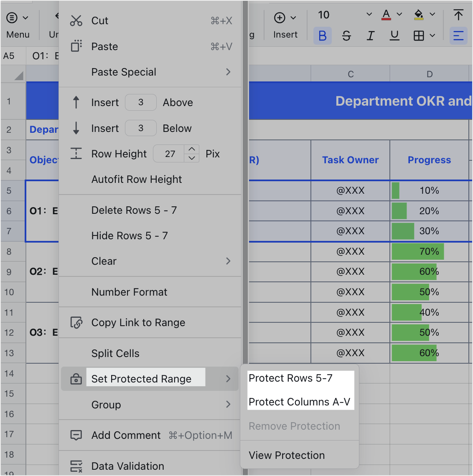Click the 70% progress bar cell
Image resolution: width=473 pixels, height=476 pixels.
coord(429,251)
